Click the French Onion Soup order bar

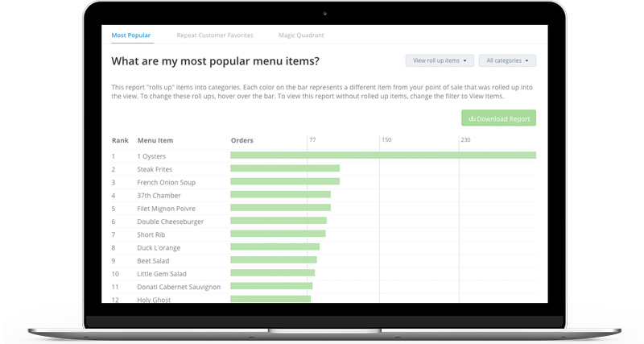click(285, 181)
